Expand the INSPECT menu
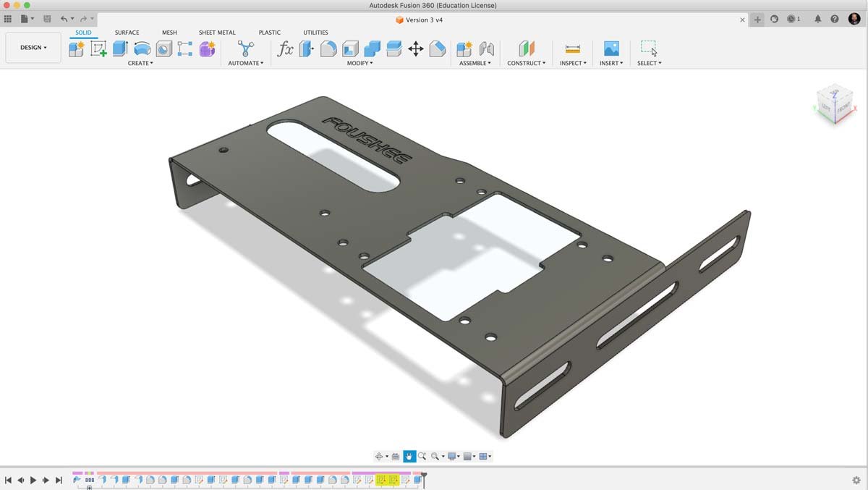The image size is (868, 490). point(573,63)
